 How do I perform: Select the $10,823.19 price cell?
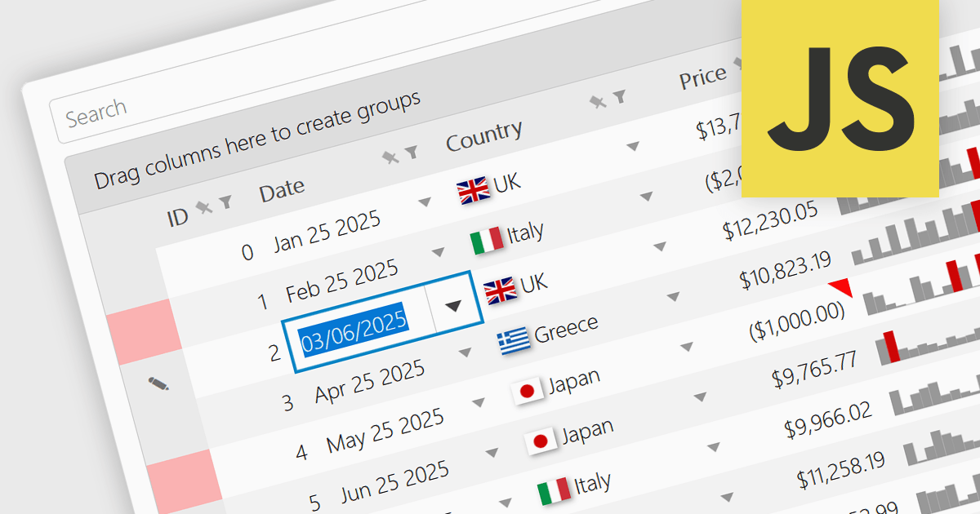[x=786, y=271]
